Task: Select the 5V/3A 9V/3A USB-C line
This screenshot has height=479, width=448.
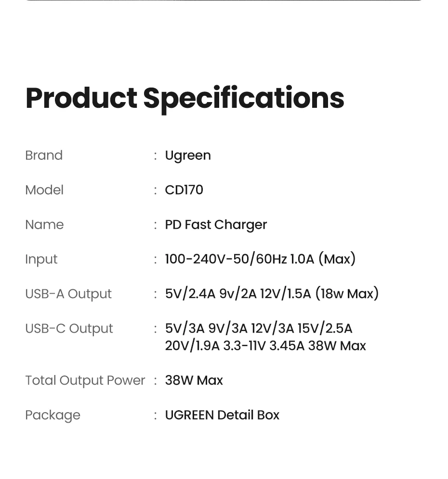Action: [x=259, y=329]
